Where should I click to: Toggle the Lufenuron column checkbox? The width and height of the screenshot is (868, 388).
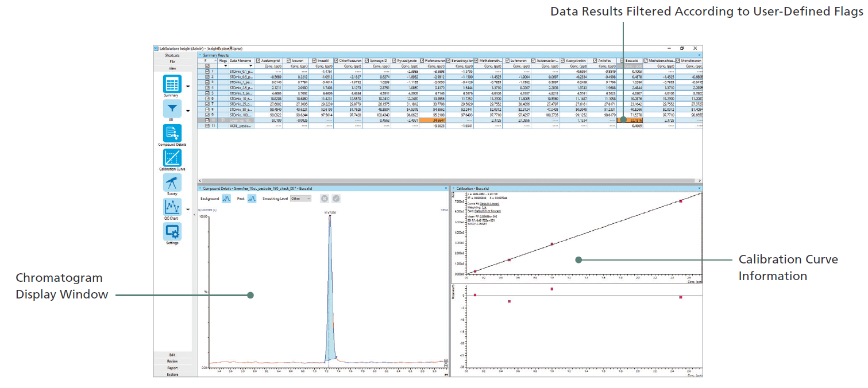[x=506, y=60]
